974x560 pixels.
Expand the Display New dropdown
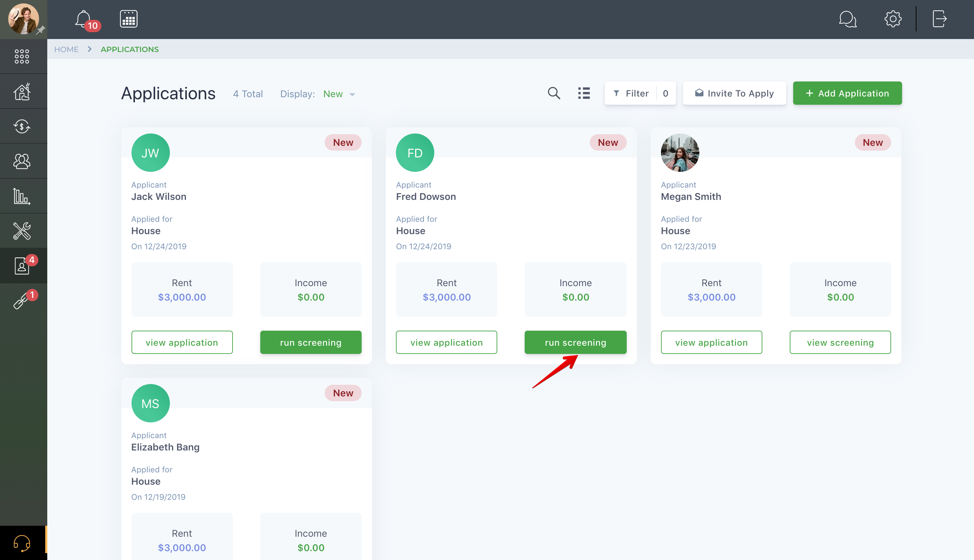click(x=339, y=94)
